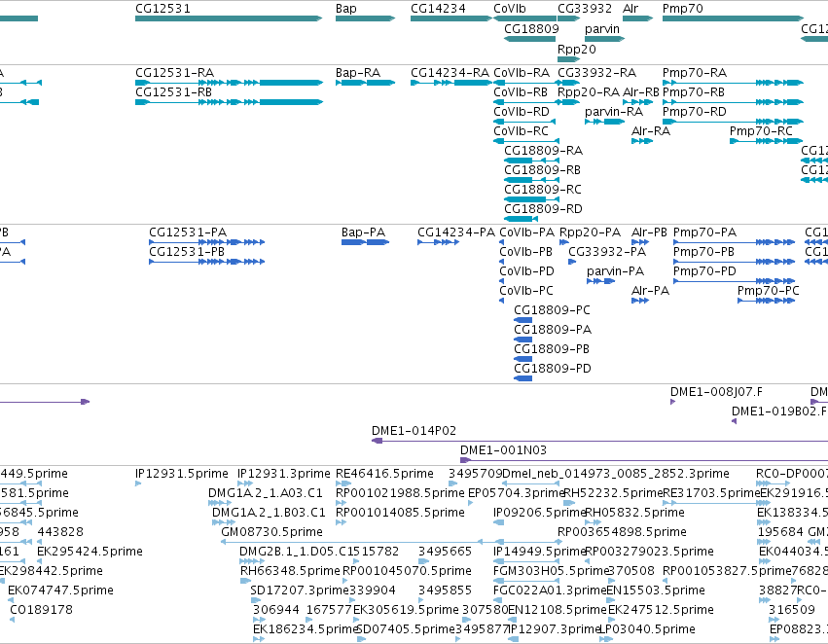This screenshot has width=828, height=644.
Task: Click protein parvin-PA
Action: tap(615, 271)
